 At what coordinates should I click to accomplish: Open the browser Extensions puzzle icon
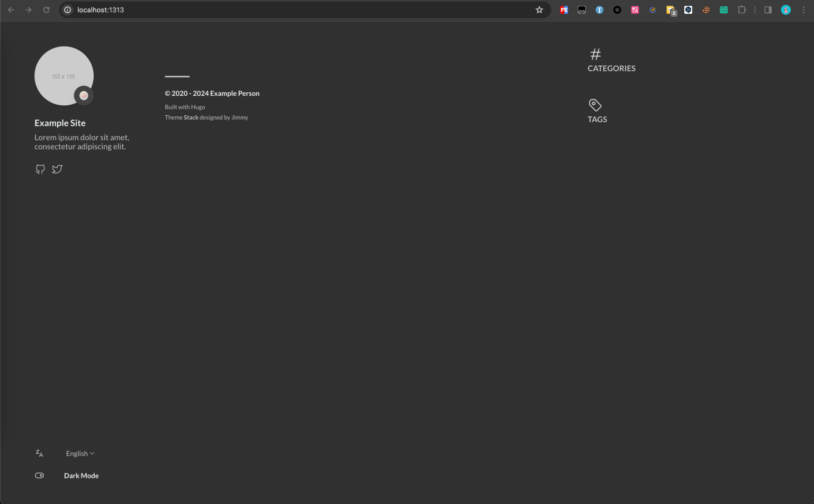(x=741, y=10)
